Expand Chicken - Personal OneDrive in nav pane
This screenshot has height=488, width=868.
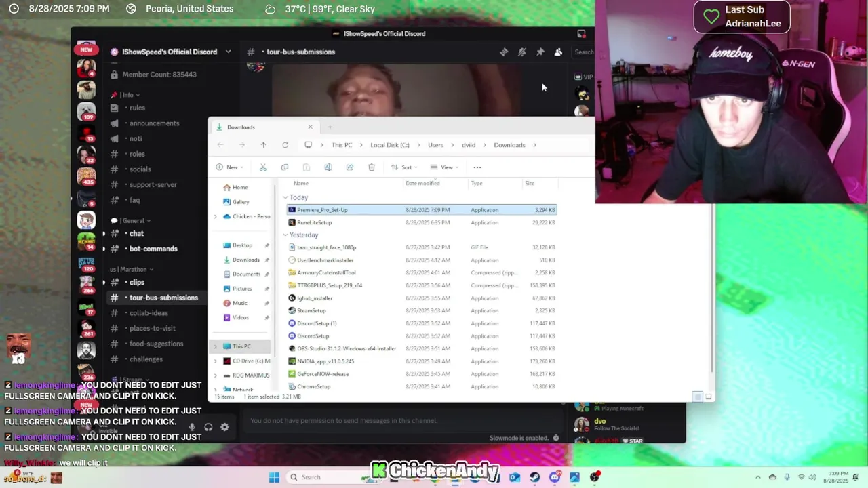coord(216,216)
